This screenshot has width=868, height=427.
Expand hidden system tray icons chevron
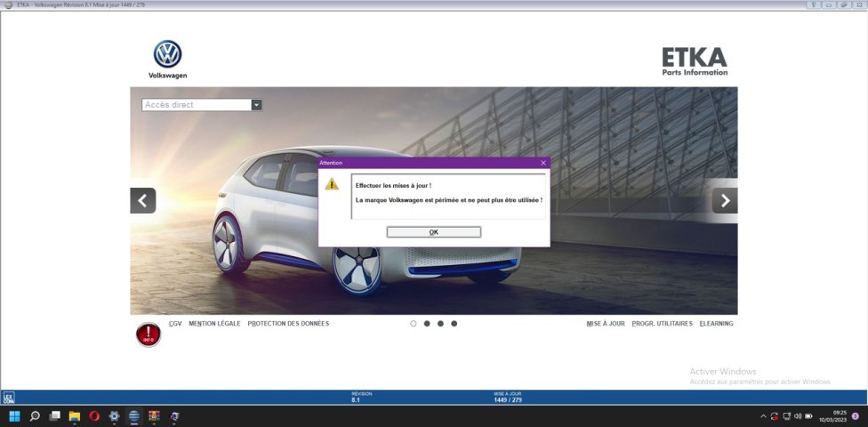click(x=763, y=416)
